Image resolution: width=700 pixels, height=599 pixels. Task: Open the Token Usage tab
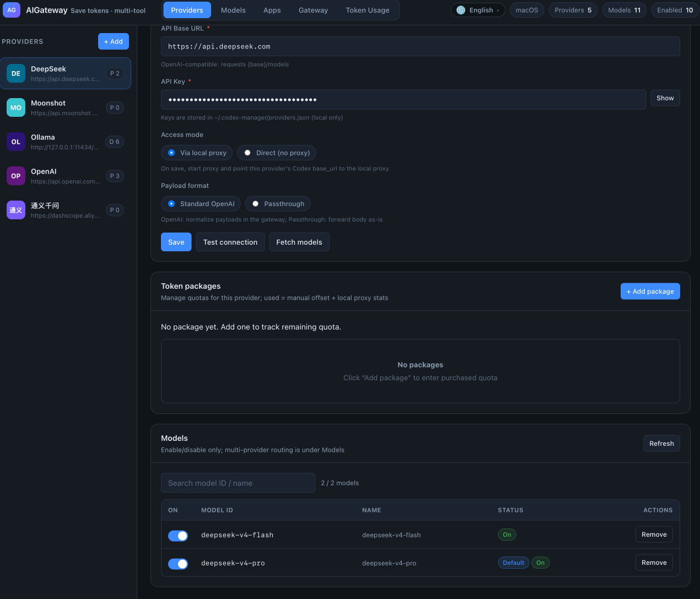(x=368, y=10)
